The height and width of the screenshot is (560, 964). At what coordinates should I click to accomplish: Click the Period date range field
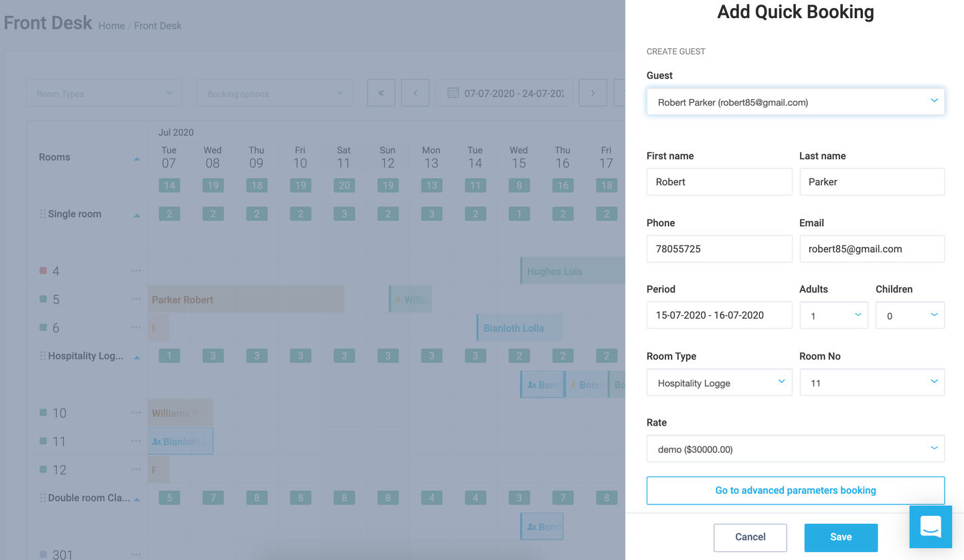tap(720, 315)
